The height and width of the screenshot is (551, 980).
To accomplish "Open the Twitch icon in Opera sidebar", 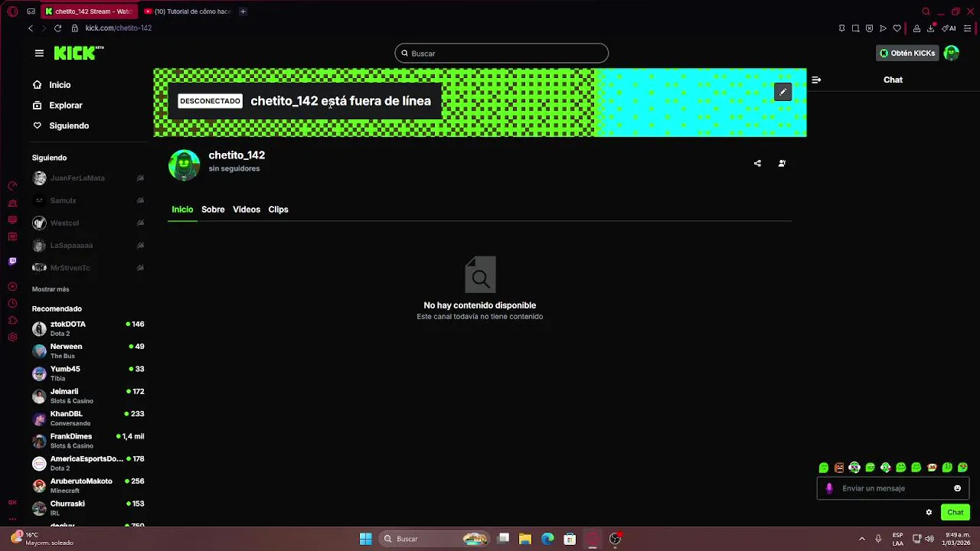I will (12, 261).
